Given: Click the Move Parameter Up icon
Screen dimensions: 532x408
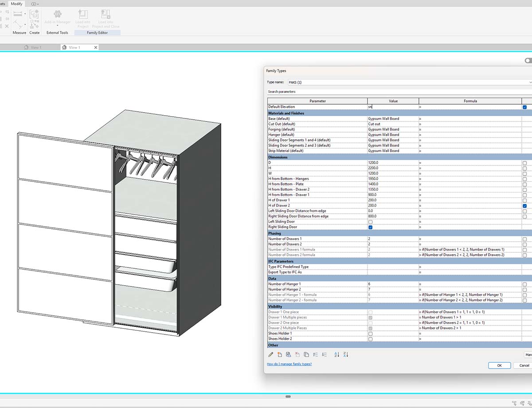Looking at the screenshot, I should [316, 354].
